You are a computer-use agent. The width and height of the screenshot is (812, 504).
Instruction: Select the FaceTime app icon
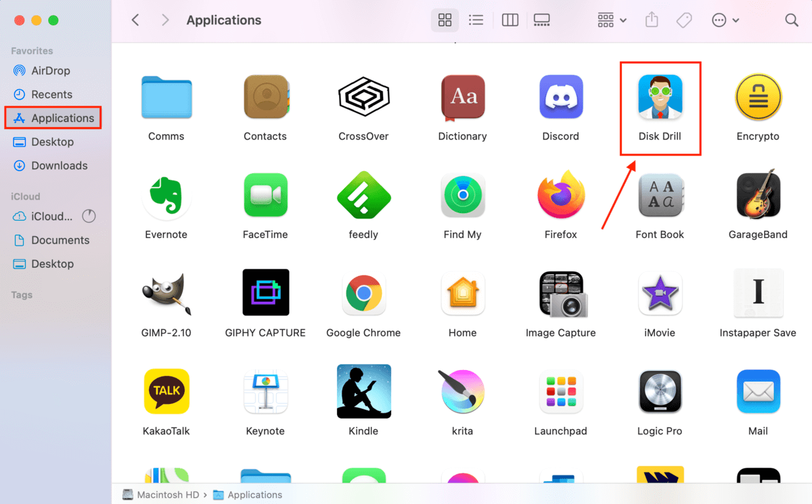(266, 196)
